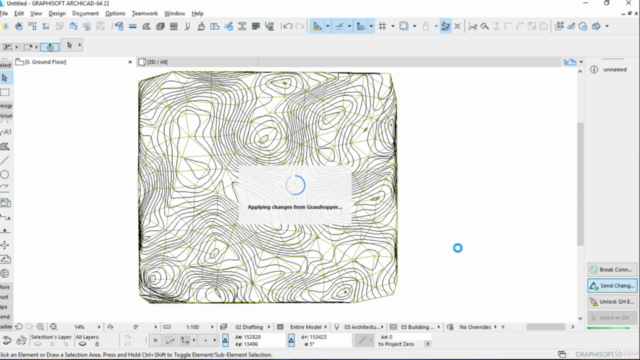Click the info icon beside unnamed
This screenshot has height=360, width=640.
click(x=594, y=70)
